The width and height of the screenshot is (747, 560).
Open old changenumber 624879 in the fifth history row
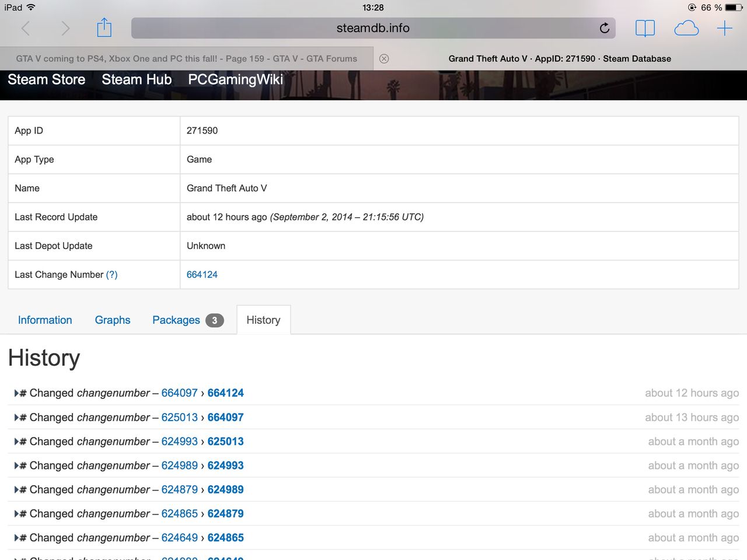[179, 490]
